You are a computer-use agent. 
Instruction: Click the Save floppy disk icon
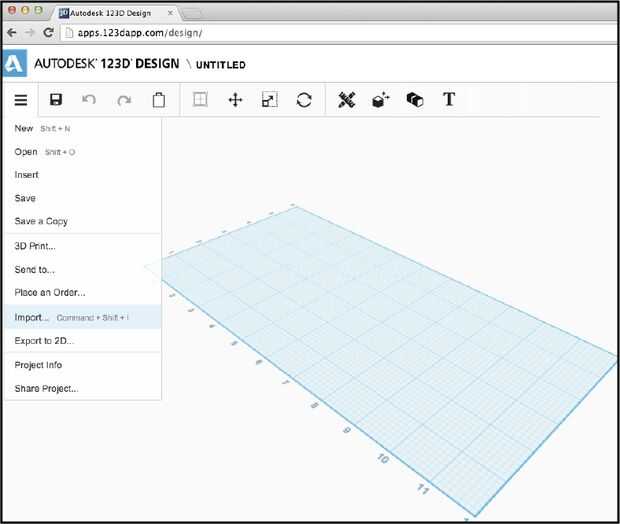[x=56, y=100]
